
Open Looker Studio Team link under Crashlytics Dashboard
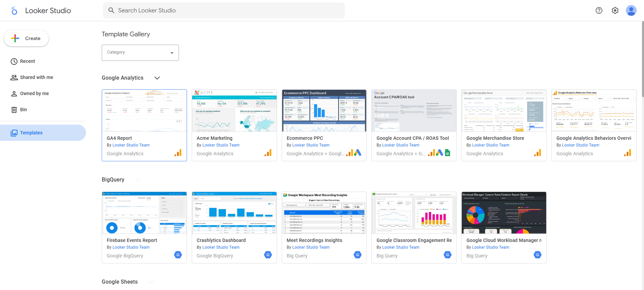tap(221, 247)
